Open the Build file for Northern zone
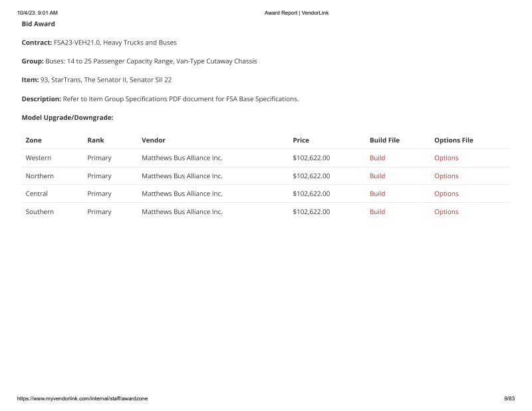 coord(377,176)
